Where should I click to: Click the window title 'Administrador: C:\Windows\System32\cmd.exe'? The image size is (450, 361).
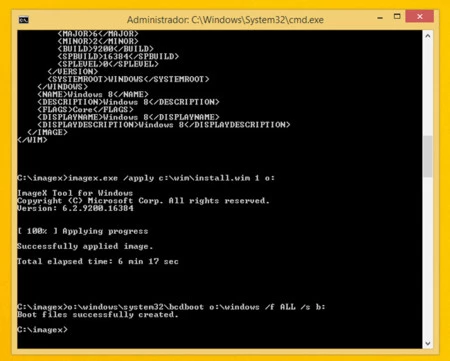225,20
